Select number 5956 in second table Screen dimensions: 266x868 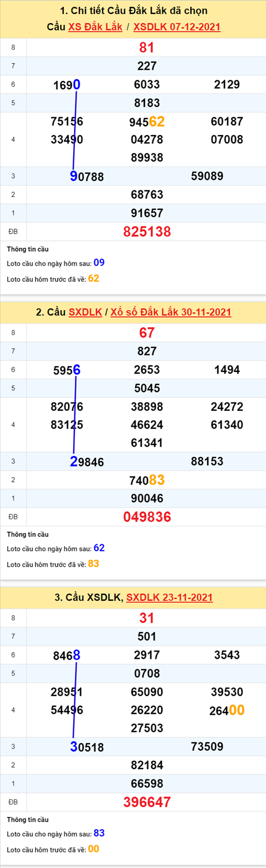click(67, 370)
